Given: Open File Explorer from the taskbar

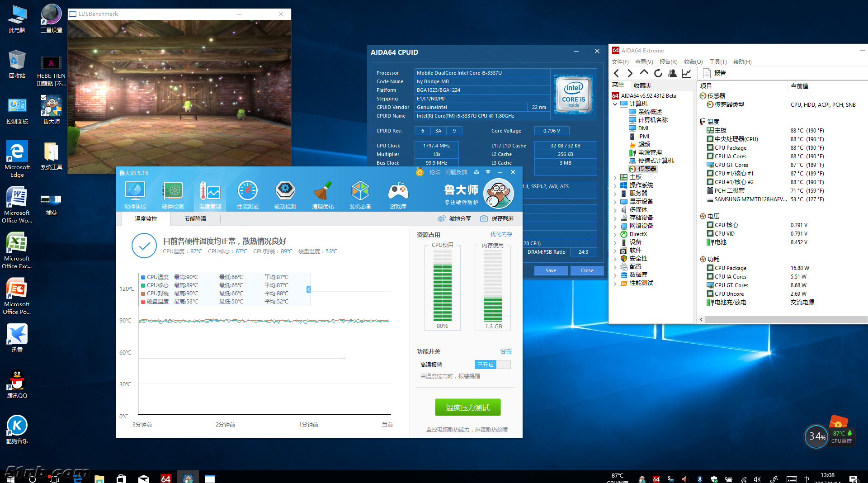Looking at the screenshot, I should click(x=99, y=478).
